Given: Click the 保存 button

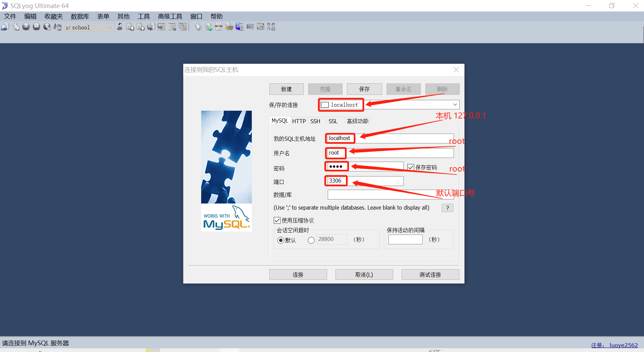Looking at the screenshot, I should 365,89.
